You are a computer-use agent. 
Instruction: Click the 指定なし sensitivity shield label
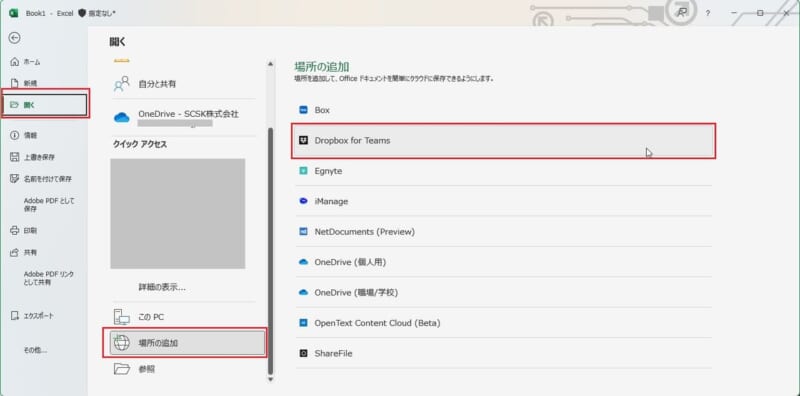point(97,13)
